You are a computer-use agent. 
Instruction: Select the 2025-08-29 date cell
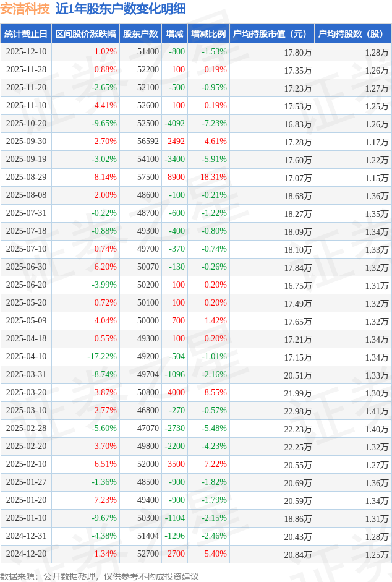tap(26, 178)
